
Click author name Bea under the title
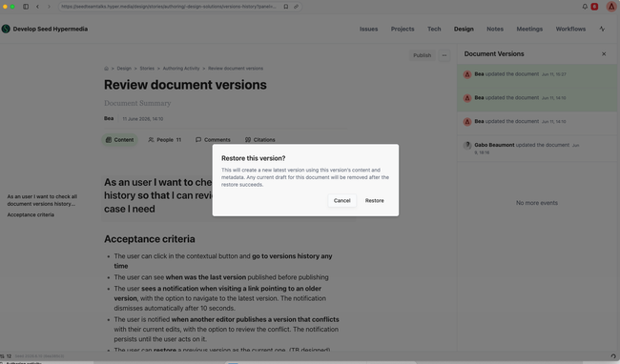(x=109, y=118)
